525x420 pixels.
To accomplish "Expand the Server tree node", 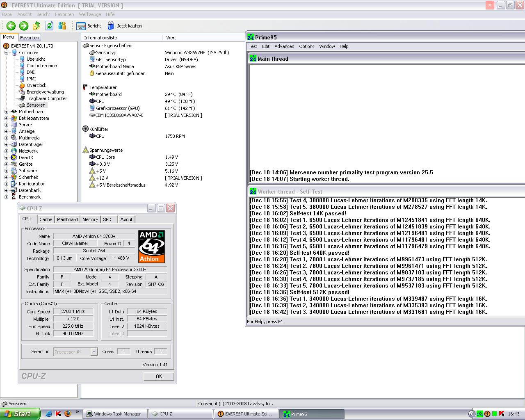I will point(6,125).
